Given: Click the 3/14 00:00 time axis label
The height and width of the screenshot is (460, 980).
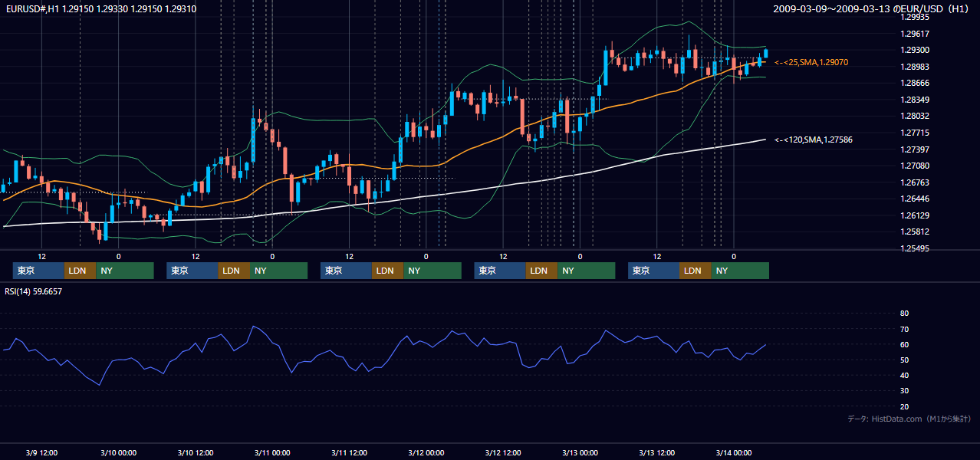Looking at the screenshot, I should [x=733, y=452].
